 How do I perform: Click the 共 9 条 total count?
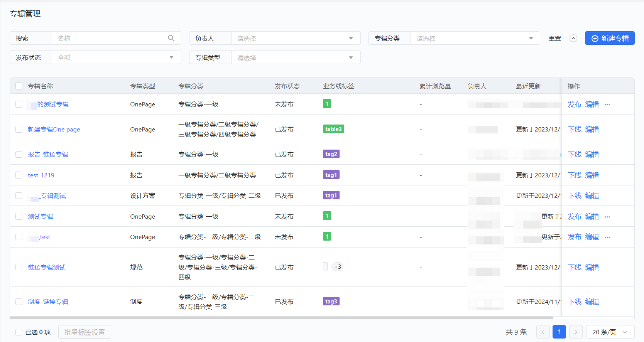516,332
